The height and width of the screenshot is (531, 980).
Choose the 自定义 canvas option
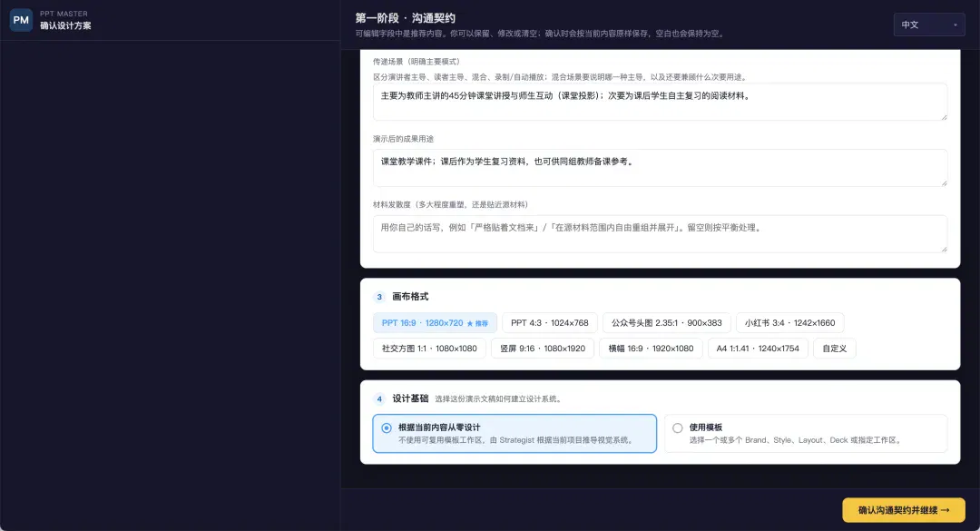835,349
